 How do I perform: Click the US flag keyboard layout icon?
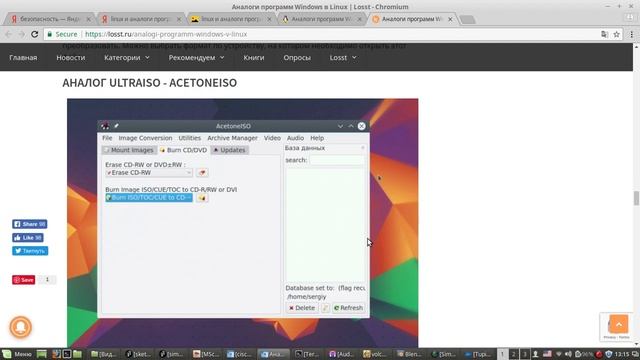[547, 354]
